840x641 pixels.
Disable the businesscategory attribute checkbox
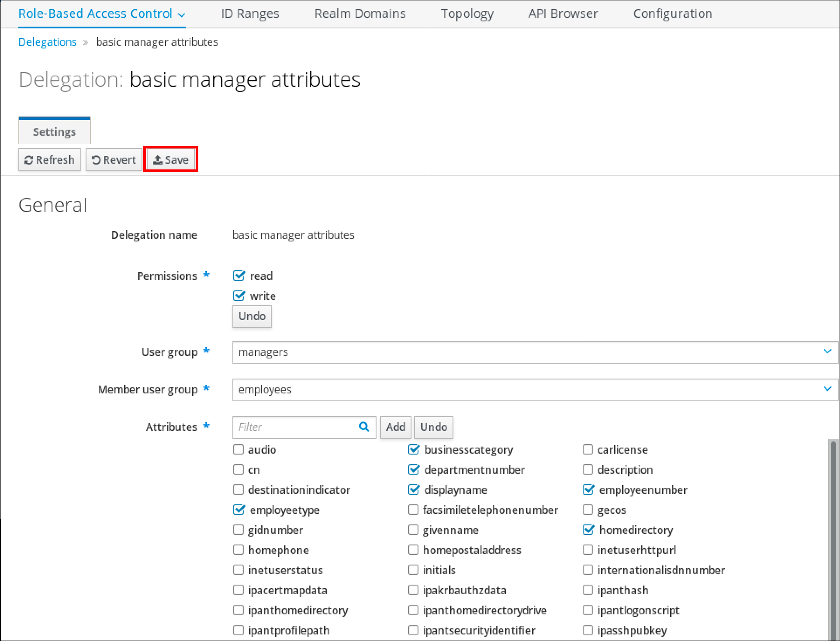[x=414, y=449]
